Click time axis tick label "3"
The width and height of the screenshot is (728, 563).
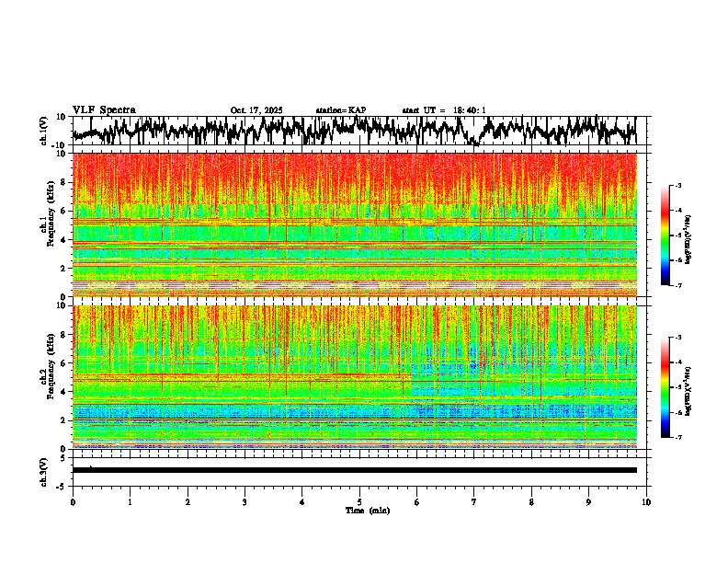pos(245,502)
